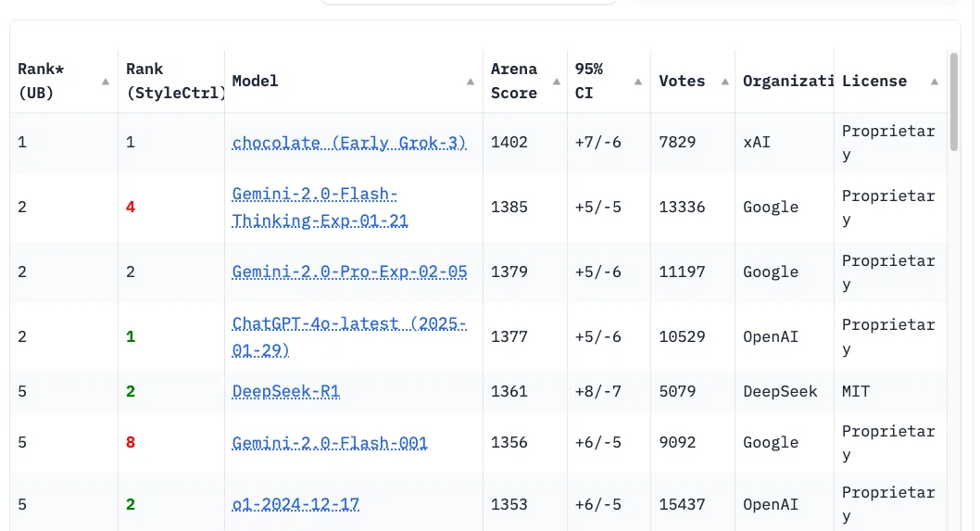Select the Arena Score header text
The image size is (980, 531).
pyautogui.click(x=514, y=82)
